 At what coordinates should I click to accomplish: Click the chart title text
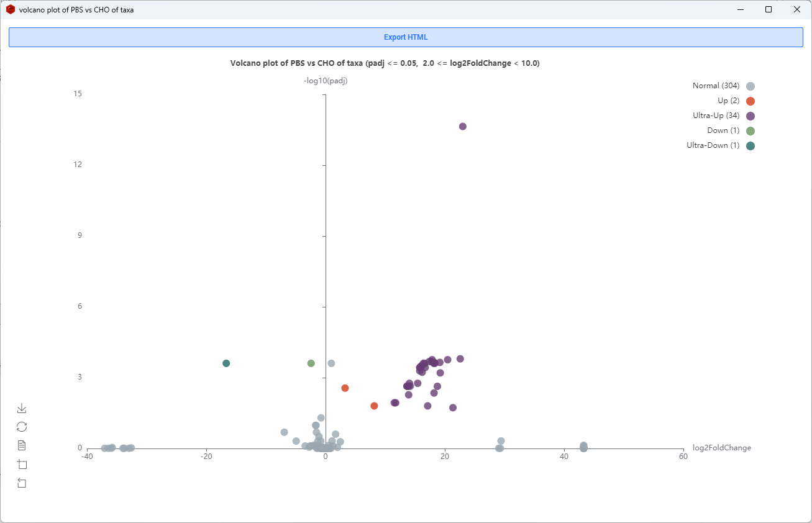tap(385, 63)
